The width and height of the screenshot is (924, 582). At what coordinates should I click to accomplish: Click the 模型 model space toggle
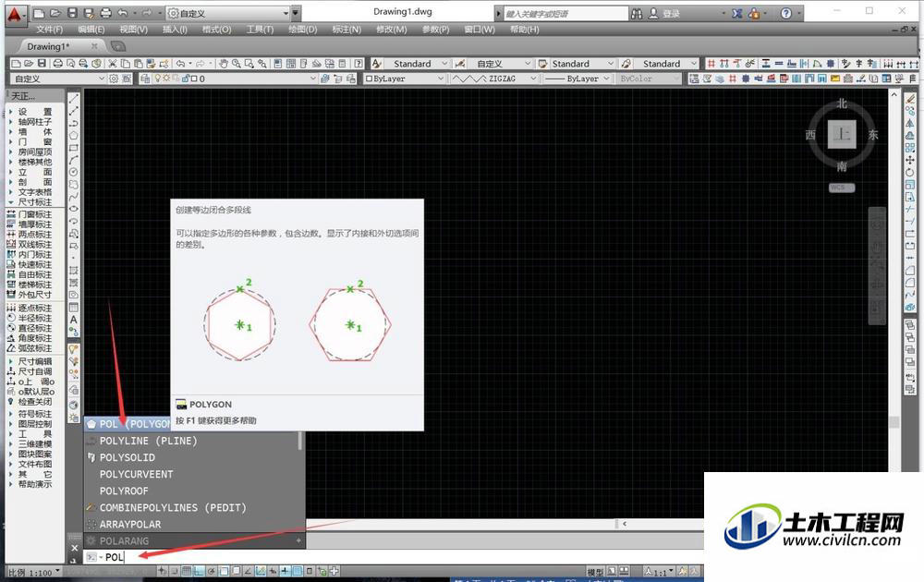coord(594,572)
